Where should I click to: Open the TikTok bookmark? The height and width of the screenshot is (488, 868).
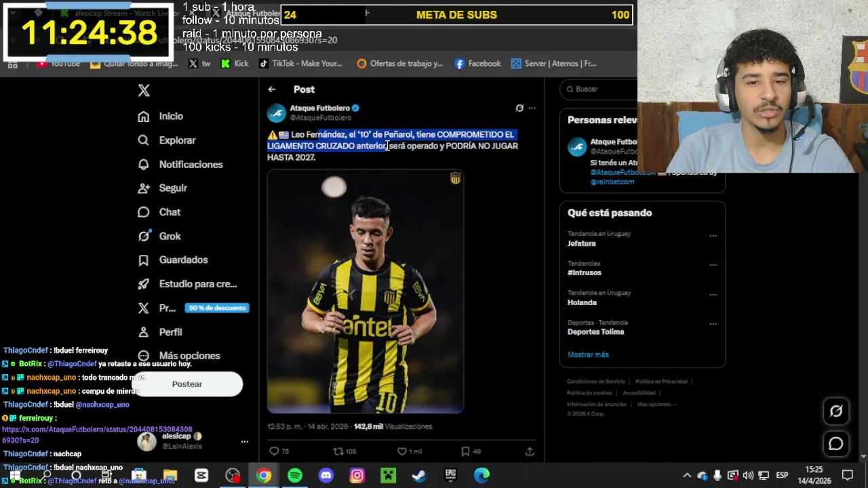tap(300, 64)
